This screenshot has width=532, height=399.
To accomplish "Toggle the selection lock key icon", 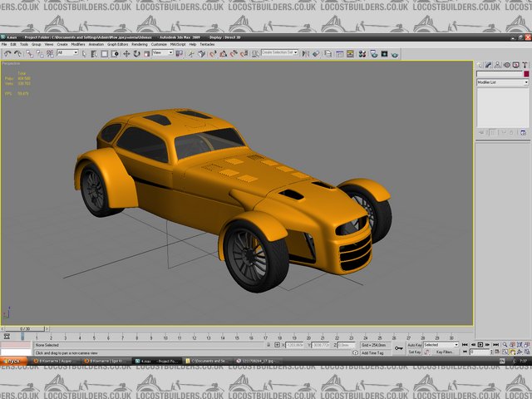I will coord(400,347).
